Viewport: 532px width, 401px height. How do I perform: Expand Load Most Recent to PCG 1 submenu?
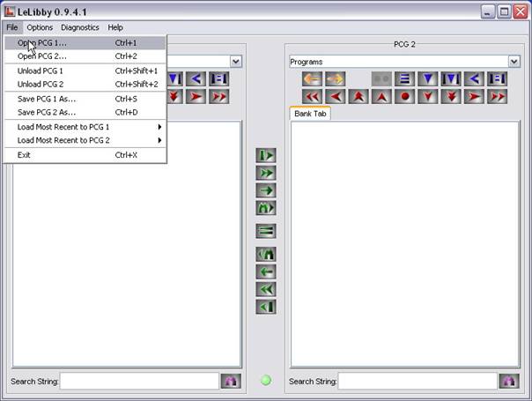click(85, 127)
